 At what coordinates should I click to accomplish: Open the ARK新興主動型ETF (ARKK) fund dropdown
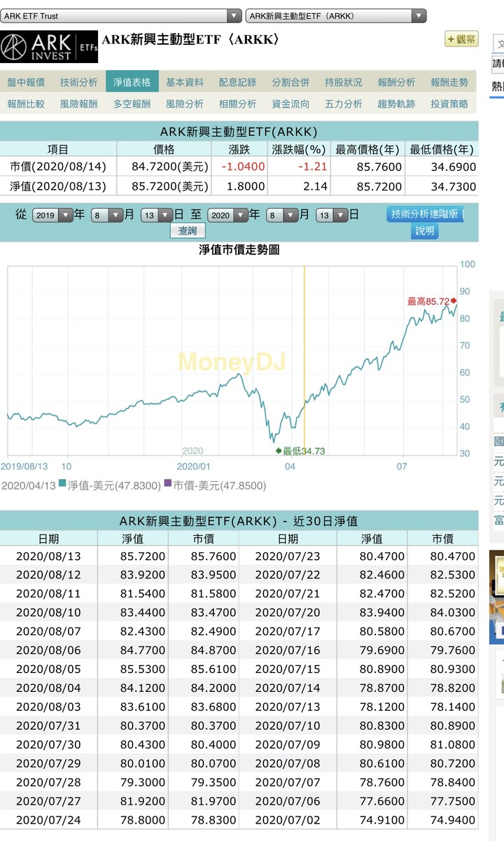(336, 15)
